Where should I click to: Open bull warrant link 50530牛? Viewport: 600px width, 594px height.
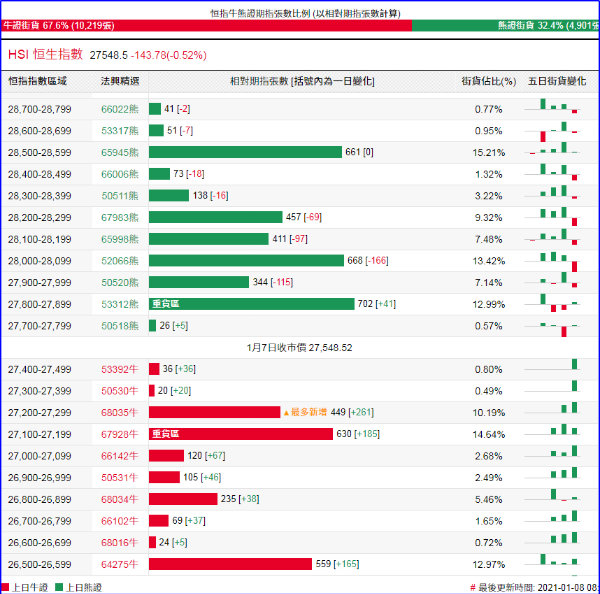point(119,391)
